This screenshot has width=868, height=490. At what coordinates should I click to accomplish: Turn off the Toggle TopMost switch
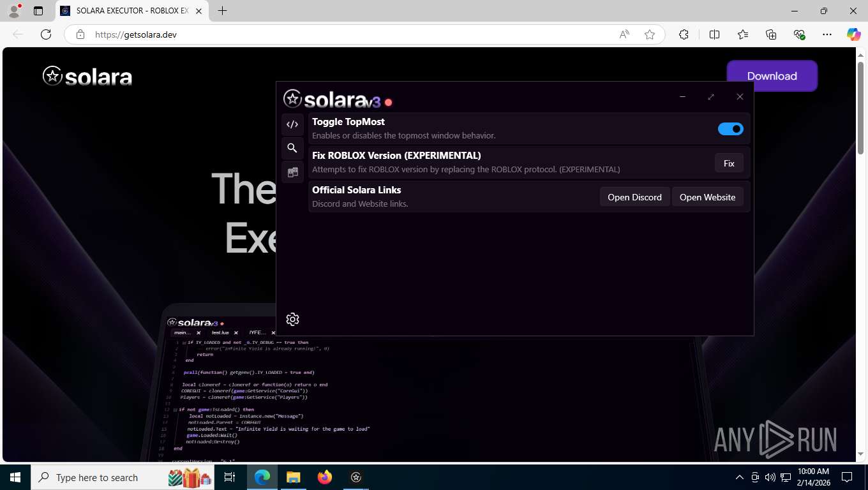[x=731, y=129]
